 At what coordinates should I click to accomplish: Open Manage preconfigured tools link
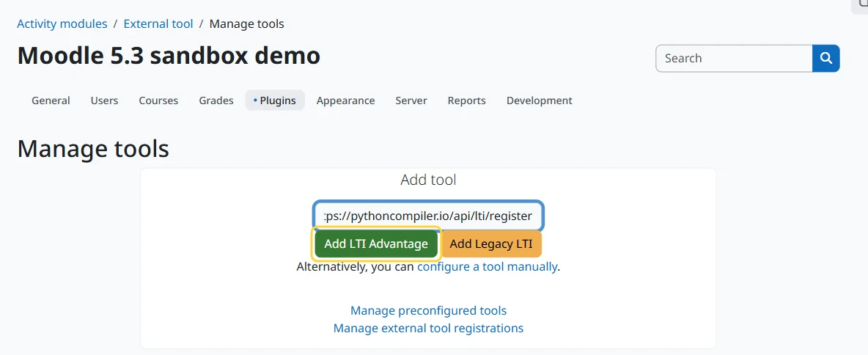point(428,310)
